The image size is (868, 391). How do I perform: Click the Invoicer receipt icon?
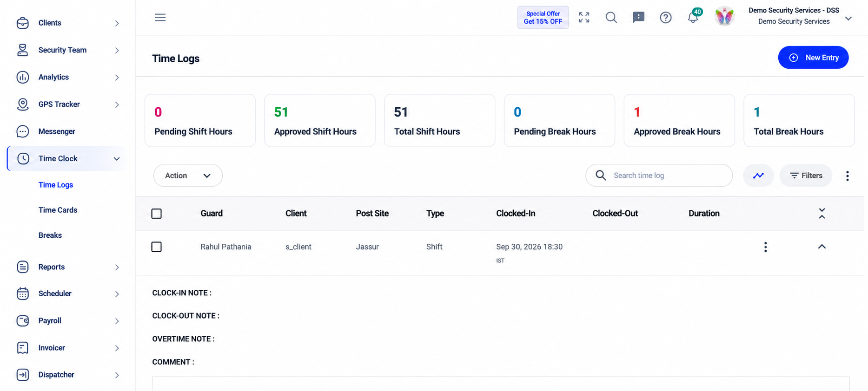pos(22,348)
